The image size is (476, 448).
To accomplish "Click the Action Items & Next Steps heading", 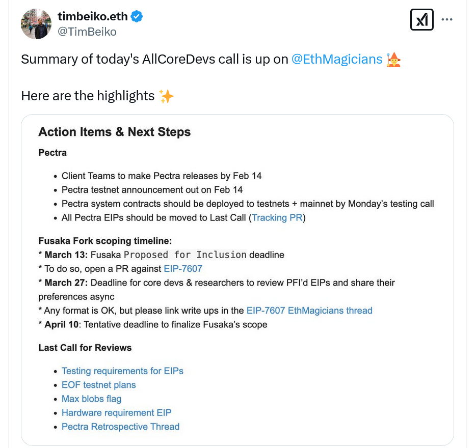I will pos(115,132).
